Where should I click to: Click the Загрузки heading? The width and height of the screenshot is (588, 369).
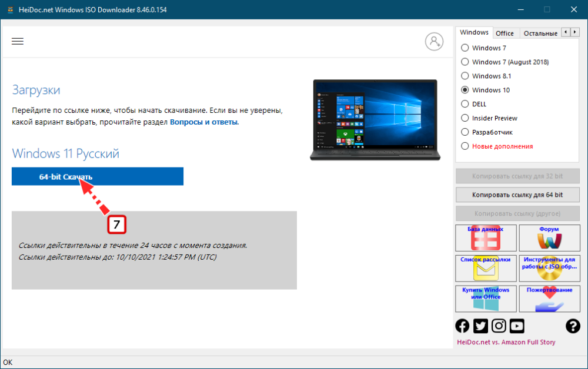click(36, 90)
